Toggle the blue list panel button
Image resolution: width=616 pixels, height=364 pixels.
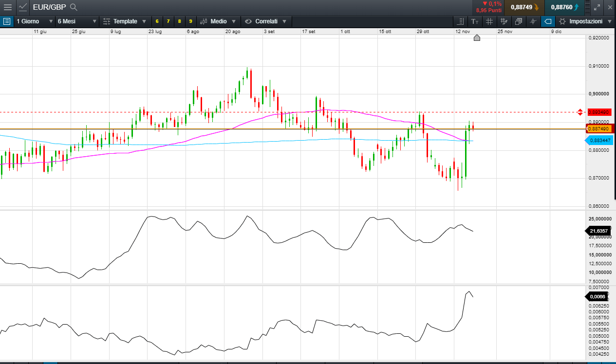[x=6, y=21]
